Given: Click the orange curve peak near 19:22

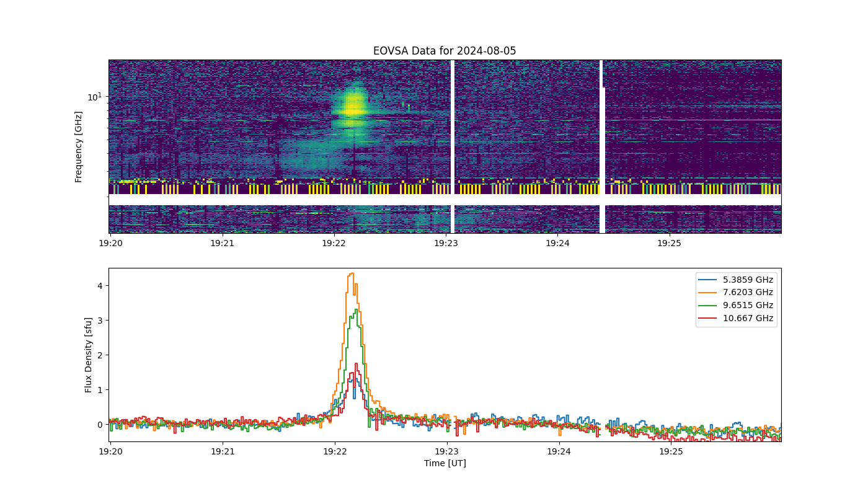Looking at the screenshot, I should pyautogui.click(x=352, y=273).
